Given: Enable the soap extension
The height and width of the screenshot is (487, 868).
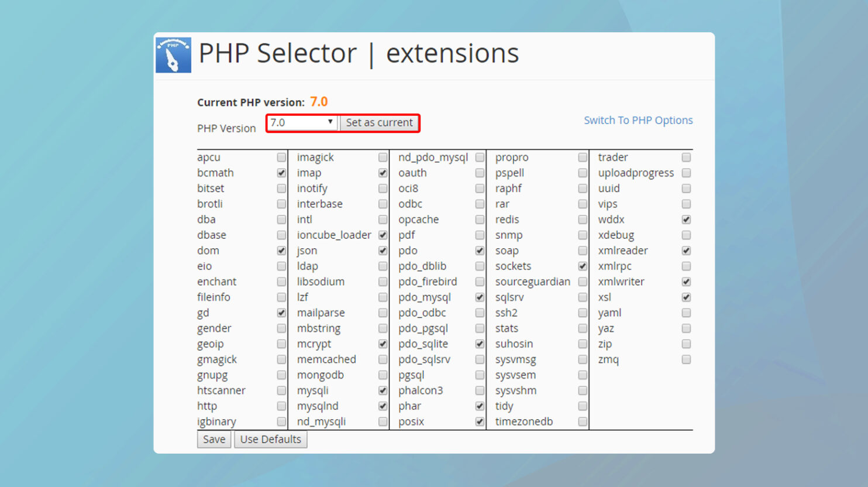Looking at the screenshot, I should 583,250.
